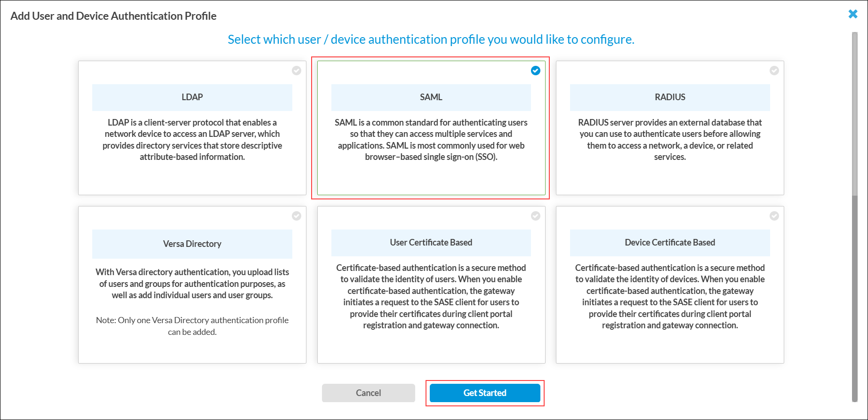Deselect the SAML blue checkmark
The image size is (868, 420).
(x=536, y=71)
